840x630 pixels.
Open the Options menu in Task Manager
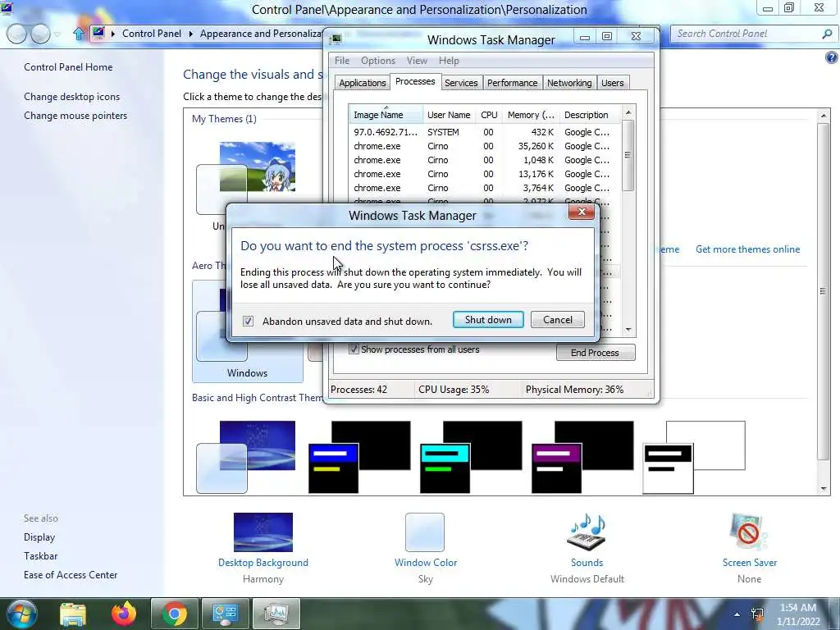coord(377,61)
